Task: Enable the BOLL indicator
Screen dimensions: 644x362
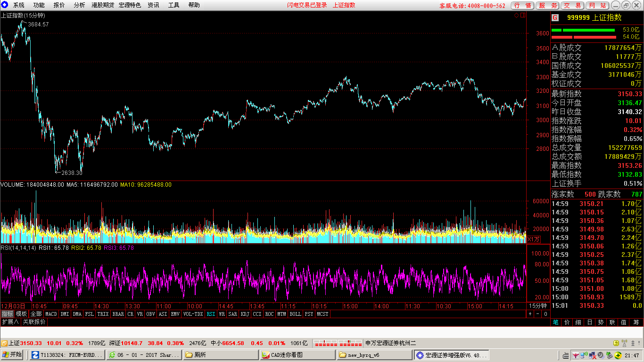Action: [x=295, y=314]
